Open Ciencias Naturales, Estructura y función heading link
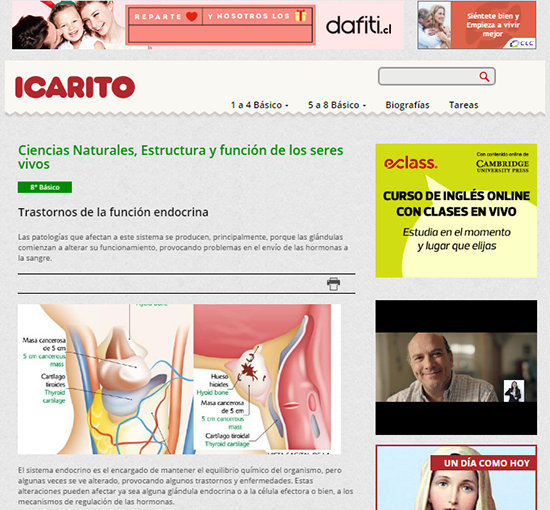The height and width of the screenshot is (510, 550). click(x=181, y=157)
